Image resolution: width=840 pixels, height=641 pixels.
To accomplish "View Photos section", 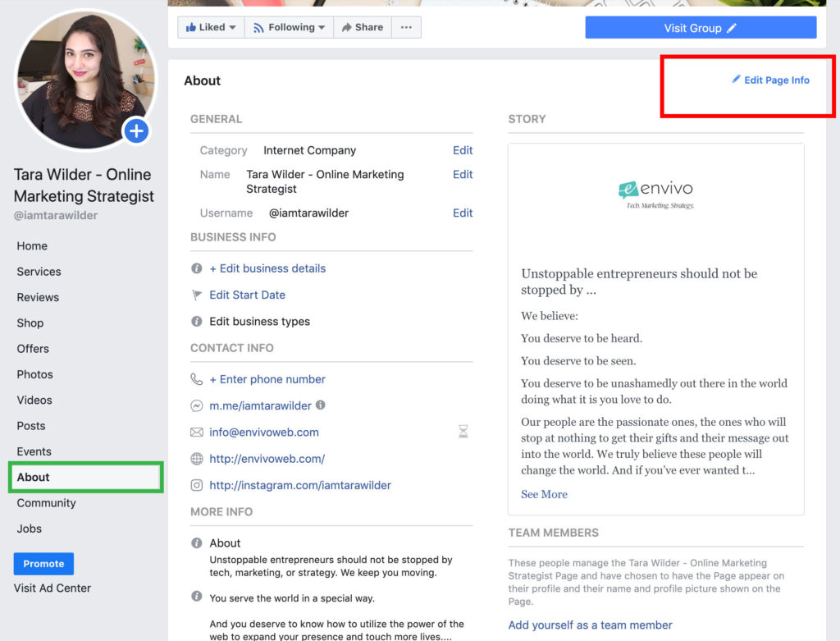I will click(34, 374).
